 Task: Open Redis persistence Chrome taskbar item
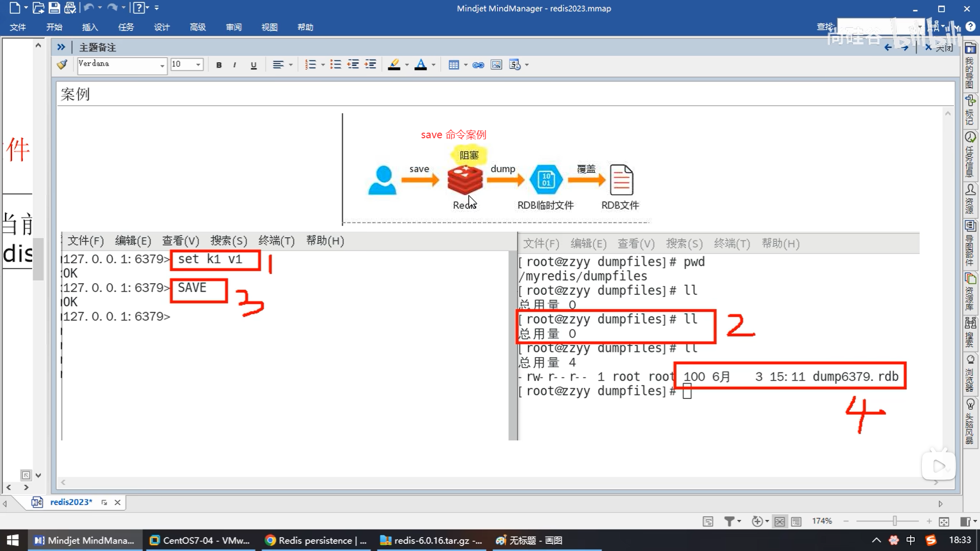pos(316,540)
